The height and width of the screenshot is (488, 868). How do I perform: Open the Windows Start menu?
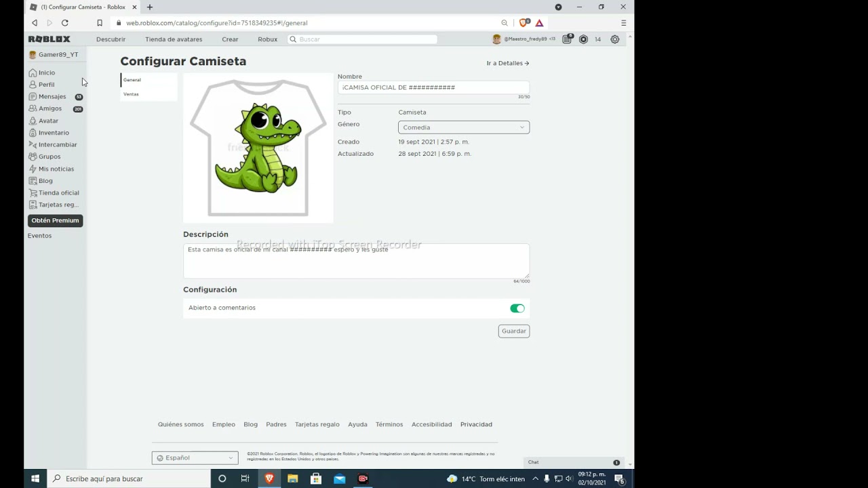click(x=35, y=479)
